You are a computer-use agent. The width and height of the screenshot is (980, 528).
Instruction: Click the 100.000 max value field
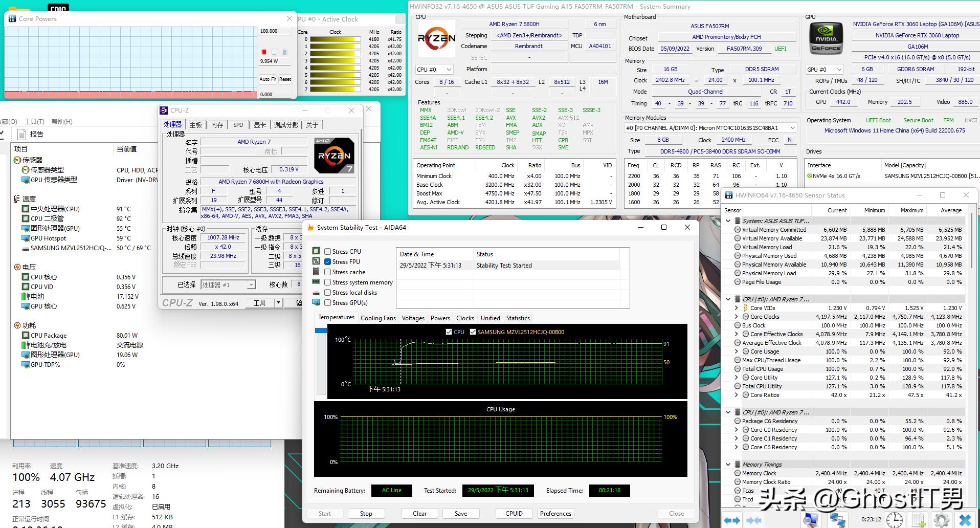275,31
